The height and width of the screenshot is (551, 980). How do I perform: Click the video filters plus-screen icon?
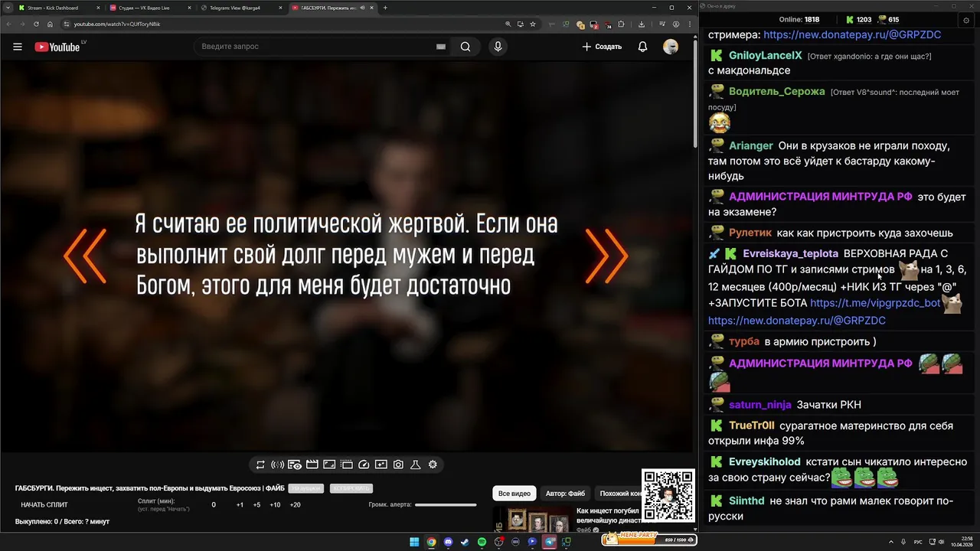point(381,465)
